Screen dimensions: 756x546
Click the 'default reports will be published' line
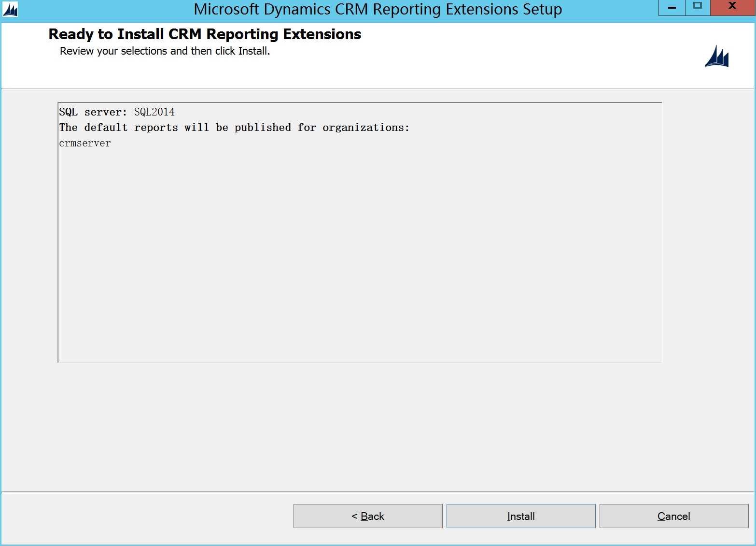pyautogui.click(x=234, y=128)
